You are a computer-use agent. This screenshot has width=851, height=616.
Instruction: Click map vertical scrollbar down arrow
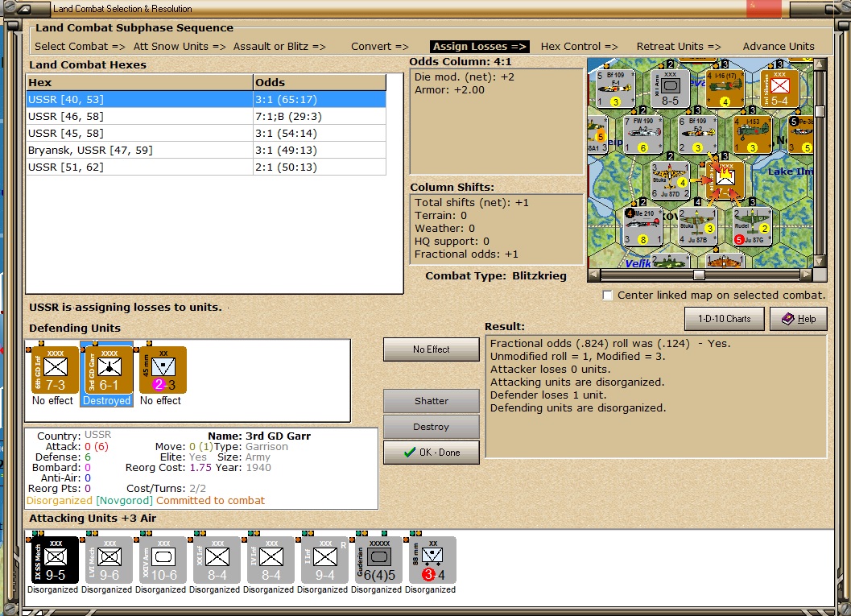(820, 262)
